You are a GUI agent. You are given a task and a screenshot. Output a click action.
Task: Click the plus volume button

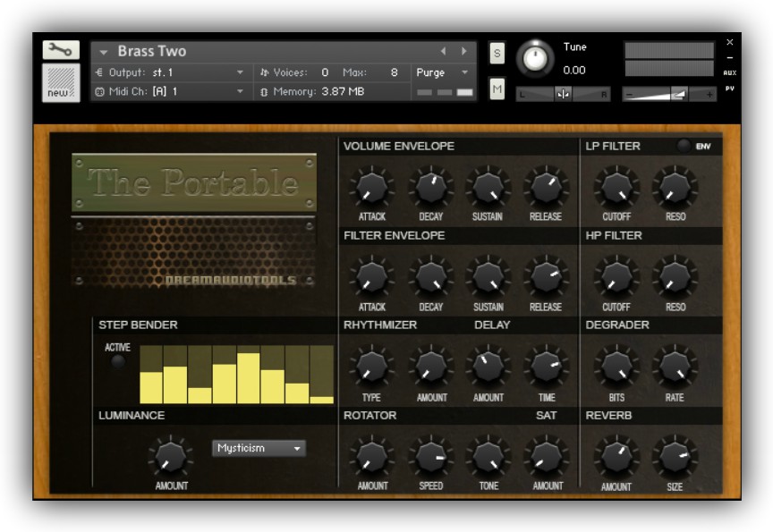[709, 94]
